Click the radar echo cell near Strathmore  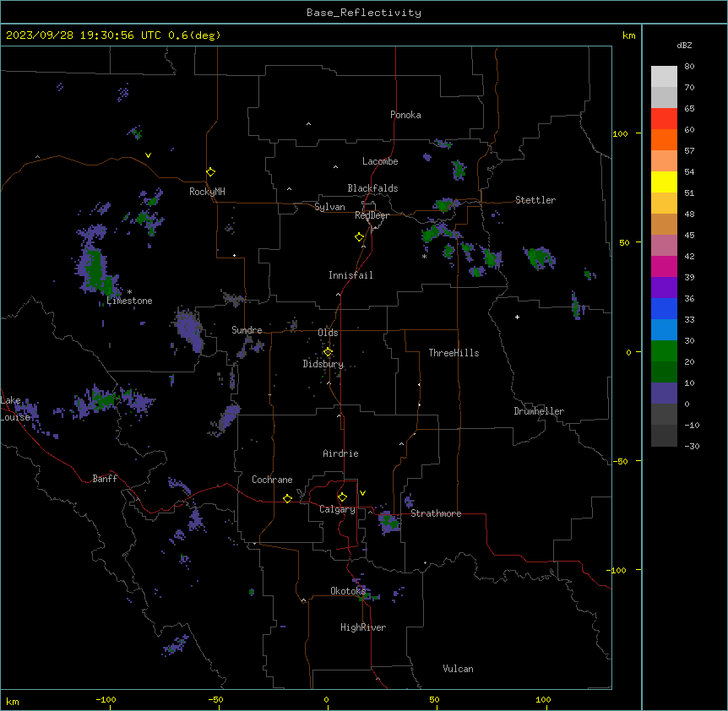point(389,523)
